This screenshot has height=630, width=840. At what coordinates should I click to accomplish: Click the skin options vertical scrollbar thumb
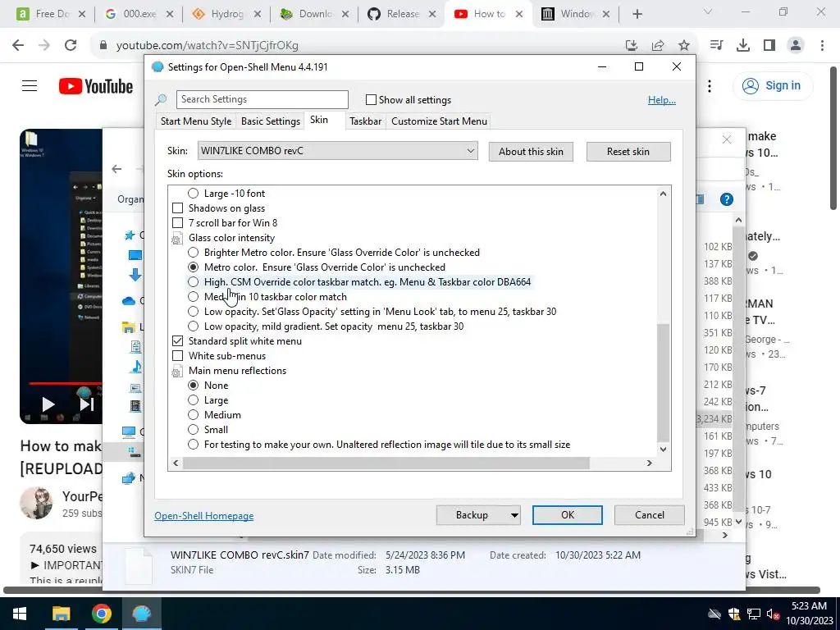[663, 382]
